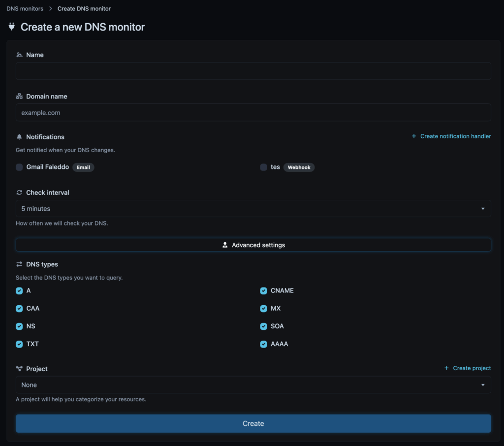Go to DNS monitors breadcrumb
This screenshot has height=446, width=504.
point(25,9)
